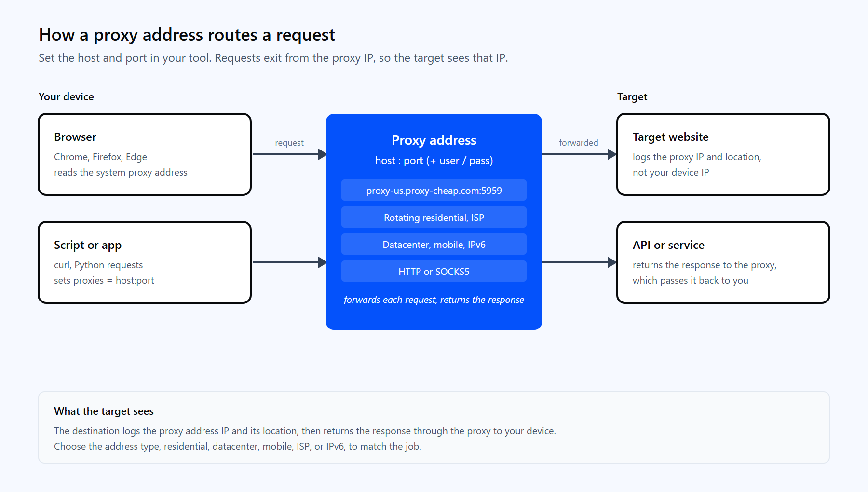Click 'curl, Python requests' text
The height and width of the screenshot is (492, 868).
98,265
